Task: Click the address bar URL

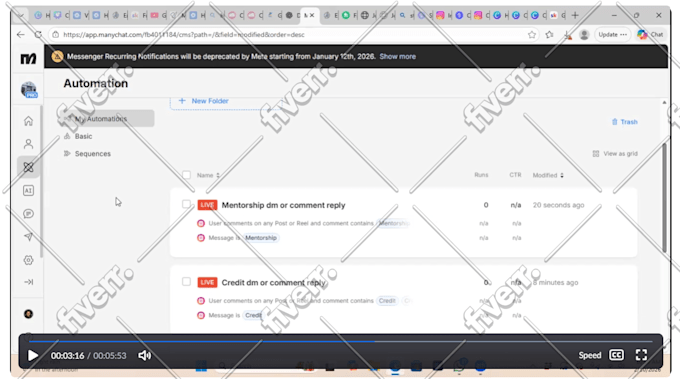Action: pyautogui.click(x=184, y=35)
